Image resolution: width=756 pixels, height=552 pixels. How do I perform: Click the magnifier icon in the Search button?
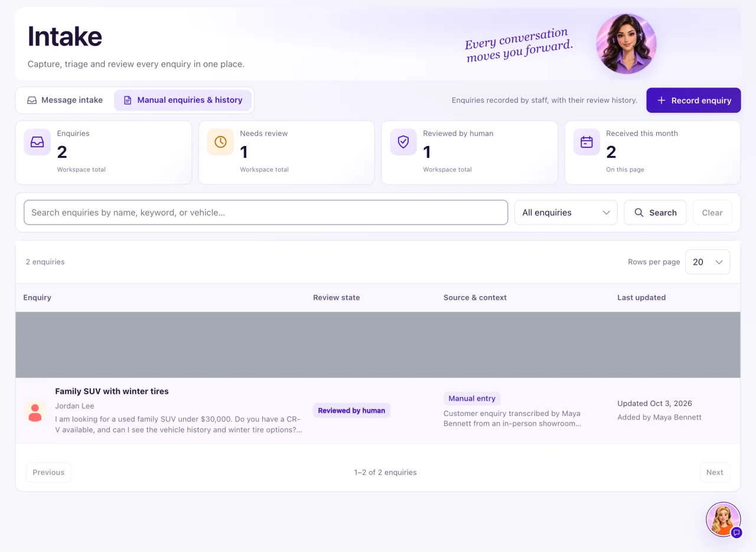point(638,213)
